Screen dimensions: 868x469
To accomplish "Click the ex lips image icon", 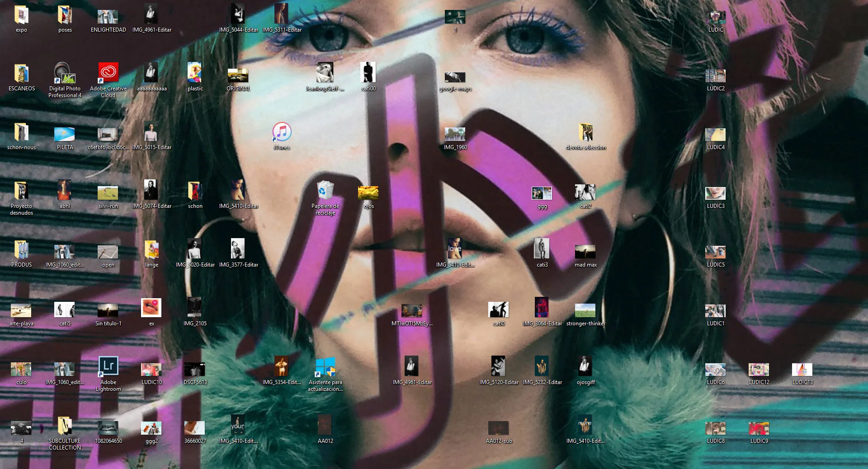I will point(151,307).
